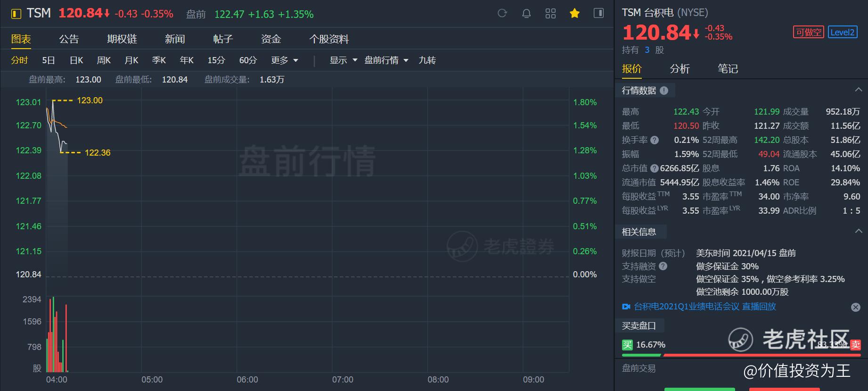Open 台积电2021Q1业绩电话会议 直播回放 link

point(705,307)
